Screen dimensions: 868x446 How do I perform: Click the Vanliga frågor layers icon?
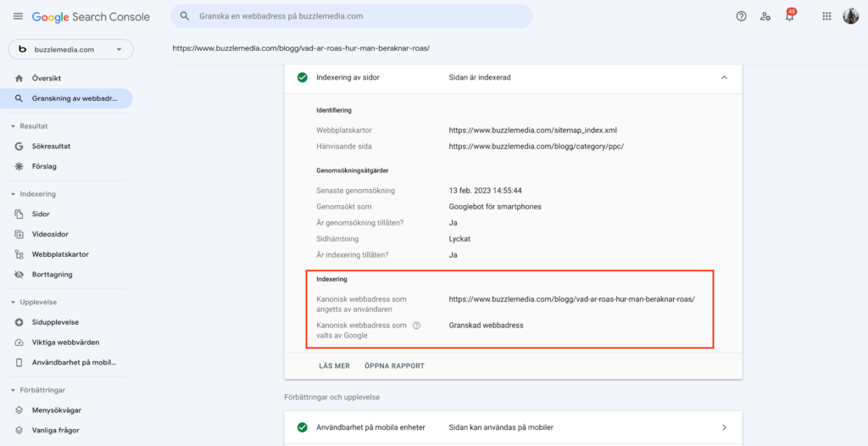click(19, 430)
